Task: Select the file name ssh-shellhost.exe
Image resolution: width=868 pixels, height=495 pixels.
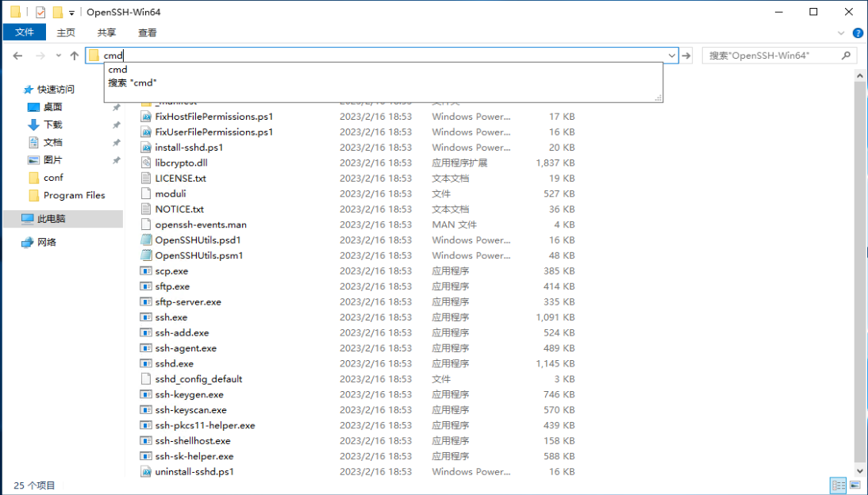Action: [193, 441]
